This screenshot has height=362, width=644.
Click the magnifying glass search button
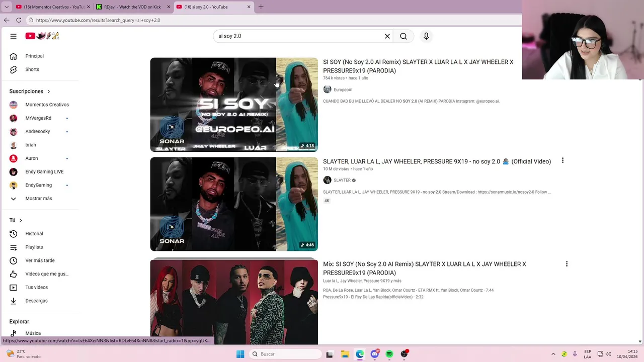(x=404, y=36)
